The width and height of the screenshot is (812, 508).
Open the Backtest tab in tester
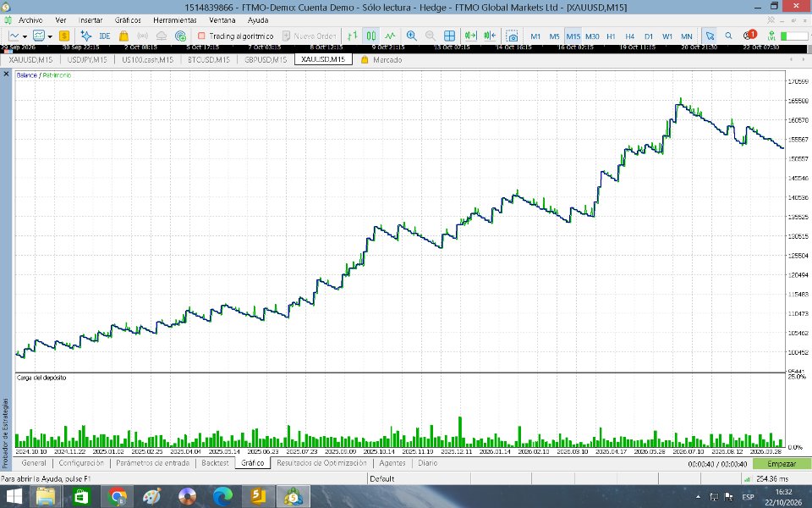[x=215, y=463]
